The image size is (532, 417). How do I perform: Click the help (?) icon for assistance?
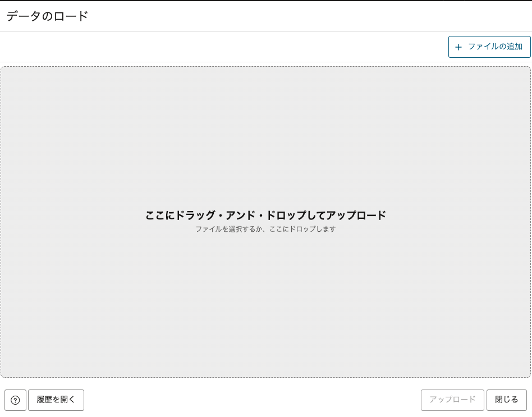point(15,400)
